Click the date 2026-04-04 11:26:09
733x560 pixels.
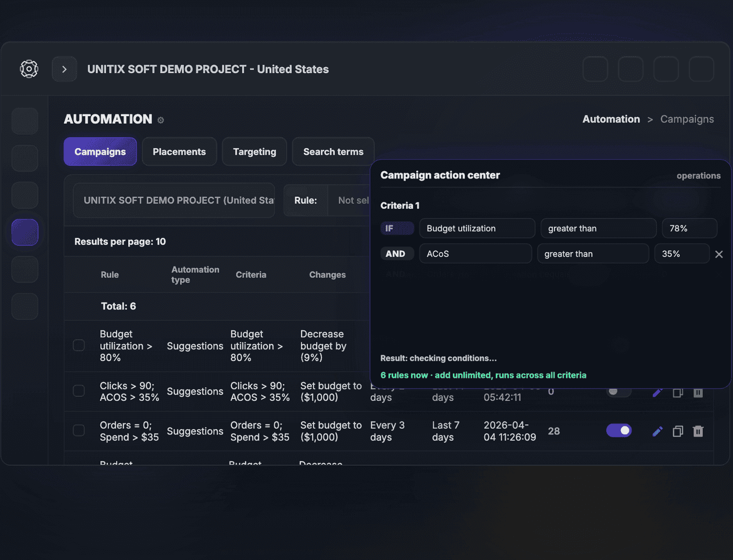pyautogui.click(x=510, y=431)
